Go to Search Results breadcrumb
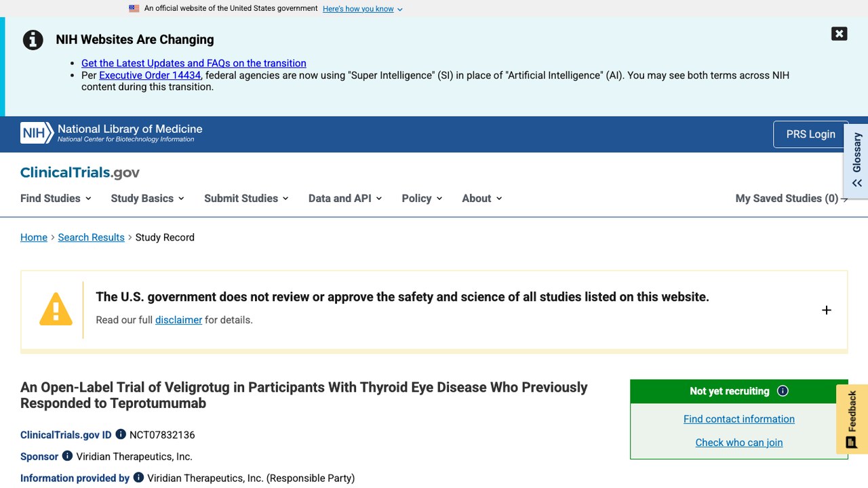Image resolution: width=868 pixels, height=488 pixels. point(91,237)
